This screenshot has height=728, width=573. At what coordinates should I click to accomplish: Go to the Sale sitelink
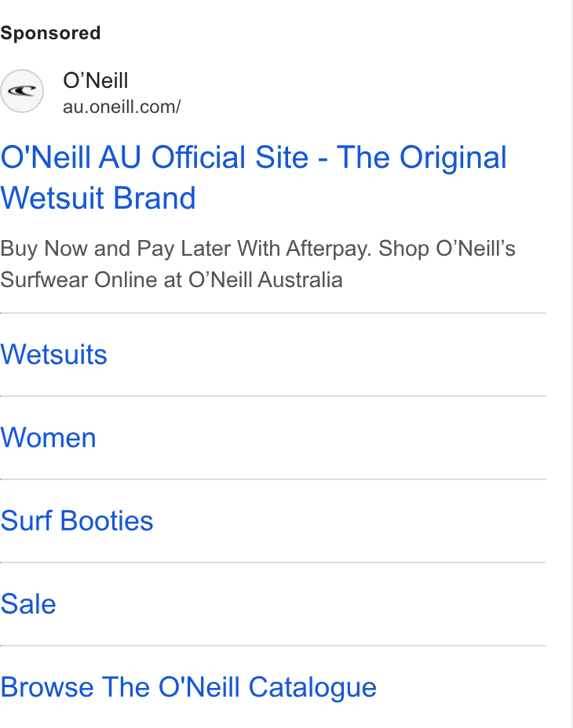pos(28,604)
